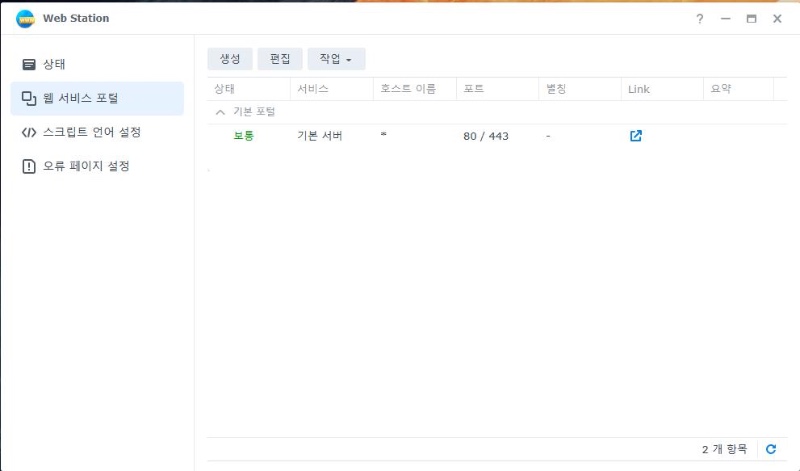The width and height of the screenshot is (800, 471).
Task: Open 스크립트 언어 설정 section
Action: click(x=91, y=132)
